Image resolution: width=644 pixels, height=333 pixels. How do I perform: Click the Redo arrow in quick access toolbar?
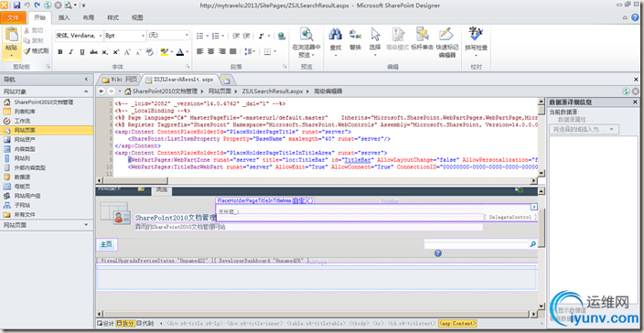(38, 5)
